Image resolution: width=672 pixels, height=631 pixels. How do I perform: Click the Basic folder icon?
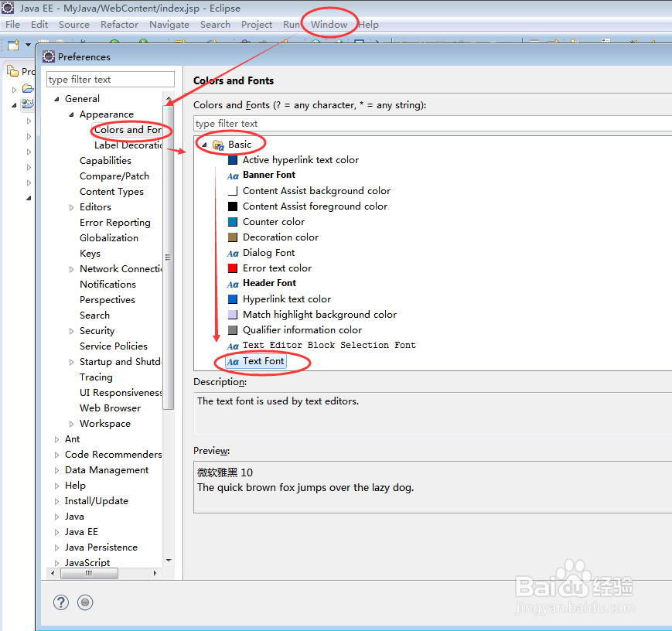218,145
